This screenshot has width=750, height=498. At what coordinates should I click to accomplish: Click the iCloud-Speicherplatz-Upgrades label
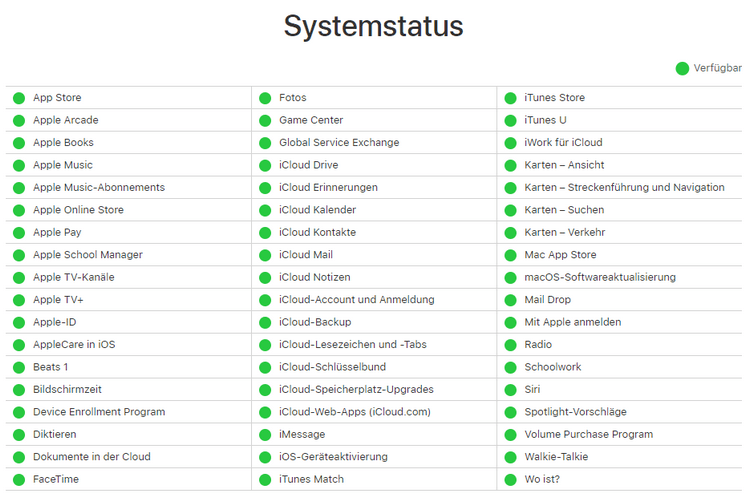(x=356, y=389)
